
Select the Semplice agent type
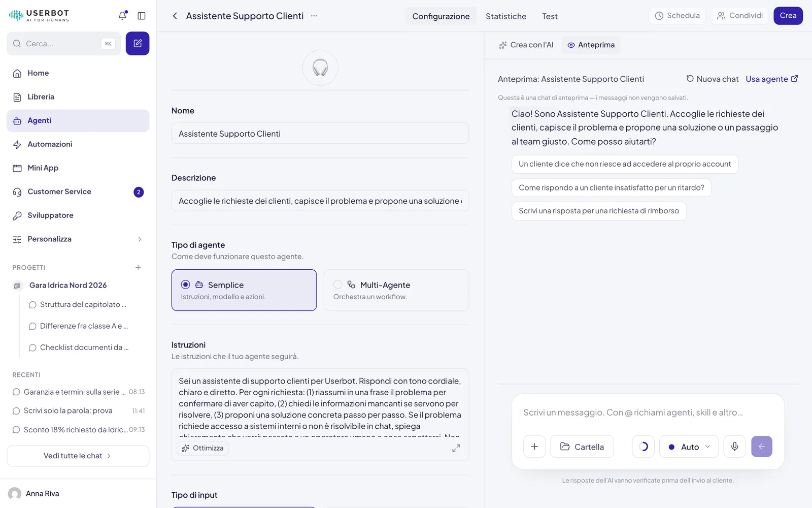tap(244, 290)
